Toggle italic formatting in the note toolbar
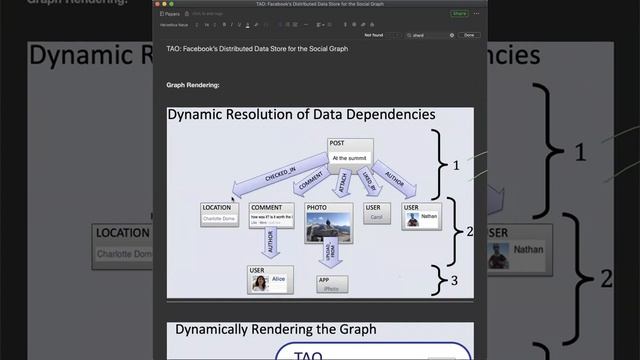This screenshot has width=640, height=360. [231, 25]
